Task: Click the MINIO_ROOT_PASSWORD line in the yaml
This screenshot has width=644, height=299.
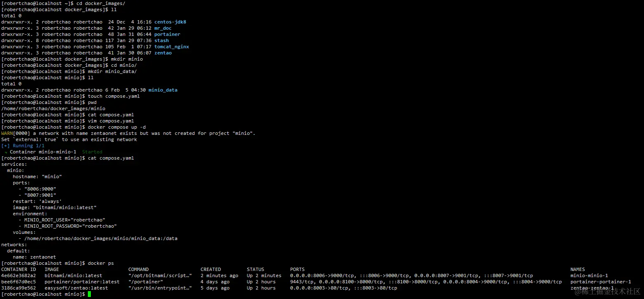Action: click(x=68, y=226)
